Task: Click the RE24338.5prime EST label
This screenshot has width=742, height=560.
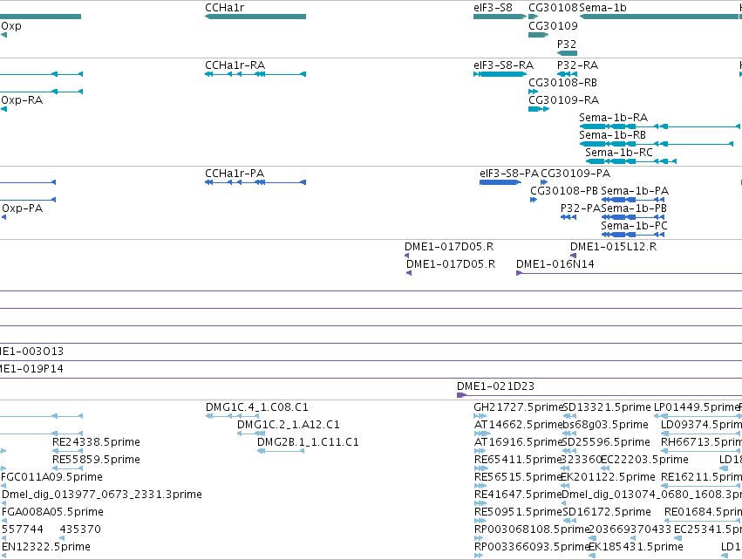Action: (96, 442)
